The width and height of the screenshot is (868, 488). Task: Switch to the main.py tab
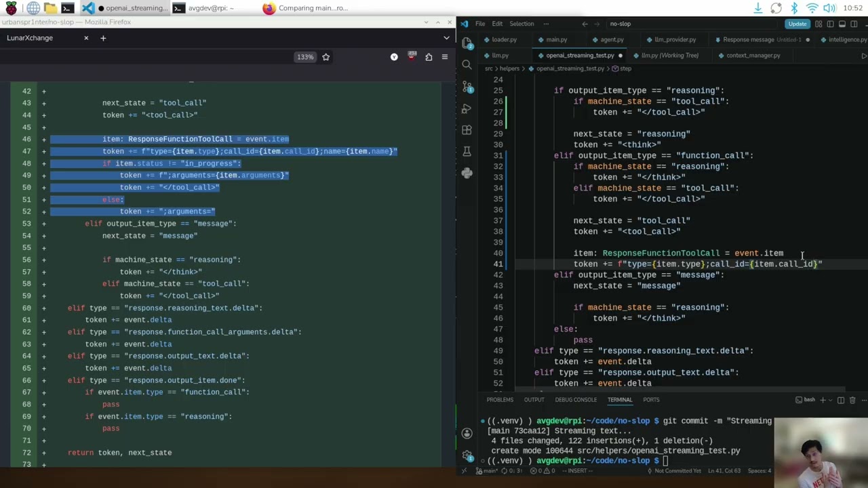click(552, 39)
